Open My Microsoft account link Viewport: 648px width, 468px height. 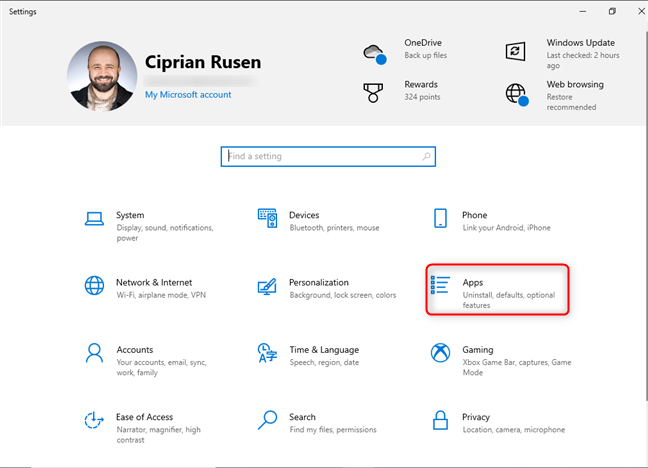[x=188, y=95]
